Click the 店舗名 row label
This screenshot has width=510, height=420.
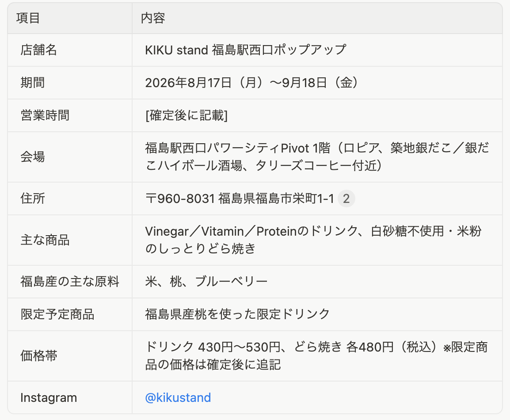(x=39, y=50)
